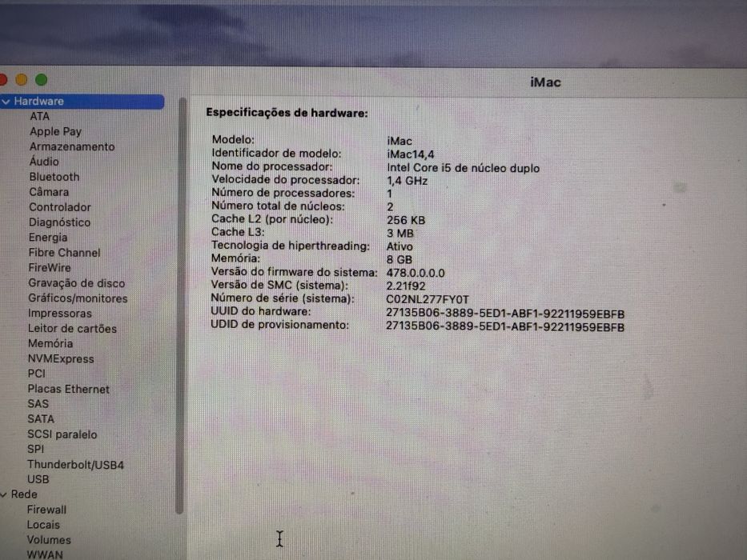Click the sidebar vertical scrollbar
747x560 pixels.
181,305
